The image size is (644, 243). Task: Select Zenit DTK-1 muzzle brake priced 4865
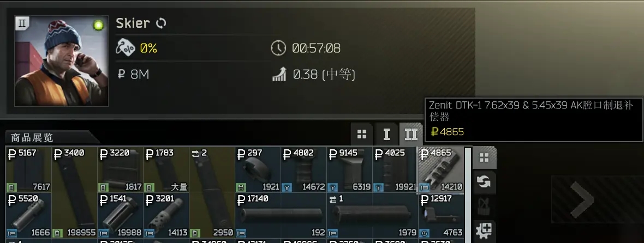(x=441, y=170)
